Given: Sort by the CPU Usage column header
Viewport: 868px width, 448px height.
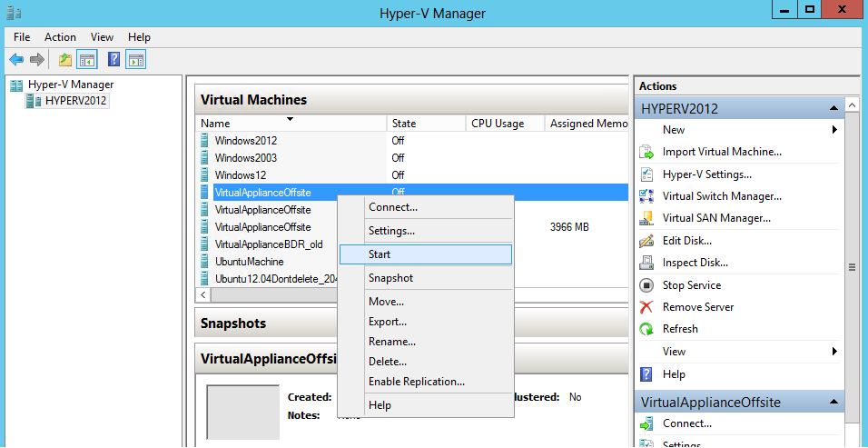Looking at the screenshot, I should (506, 124).
